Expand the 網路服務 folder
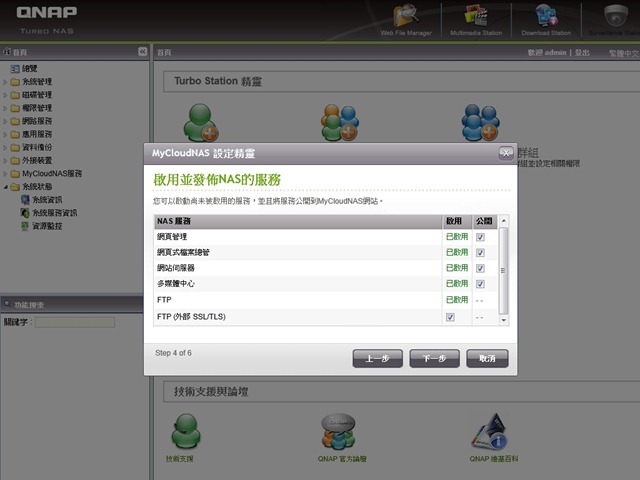 click(5, 121)
